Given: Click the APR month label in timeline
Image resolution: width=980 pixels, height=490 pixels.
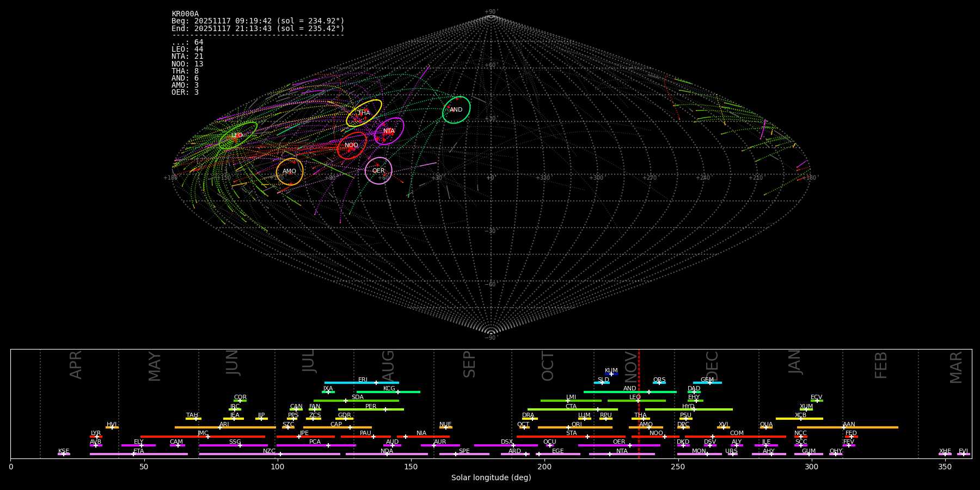Looking at the screenshot, I should pyautogui.click(x=76, y=365).
